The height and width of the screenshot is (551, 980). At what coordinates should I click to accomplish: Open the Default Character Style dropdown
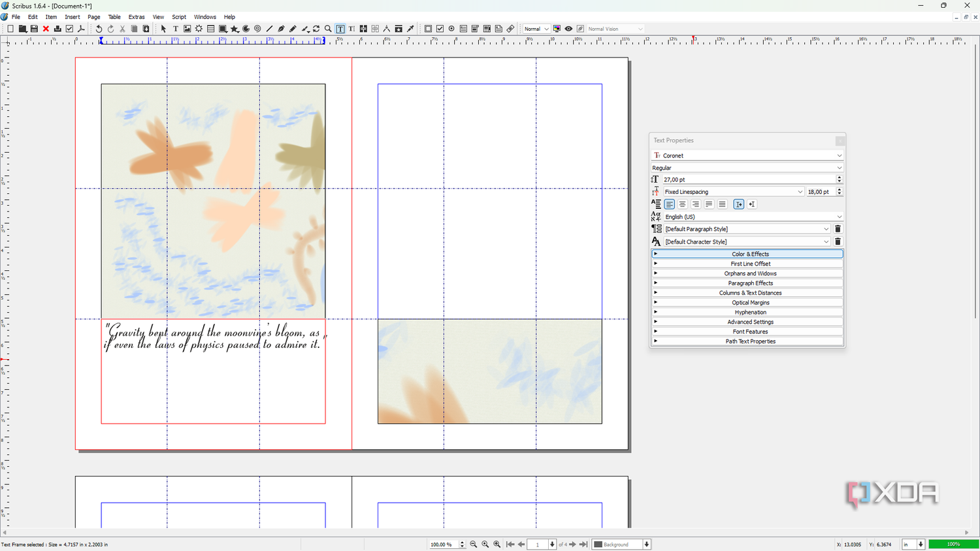click(x=747, y=242)
